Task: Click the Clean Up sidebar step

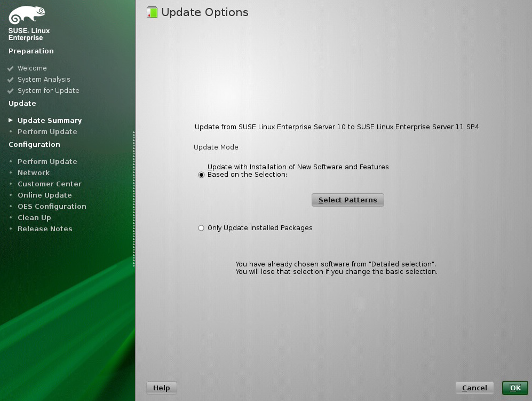Action: (x=34, y=218)
